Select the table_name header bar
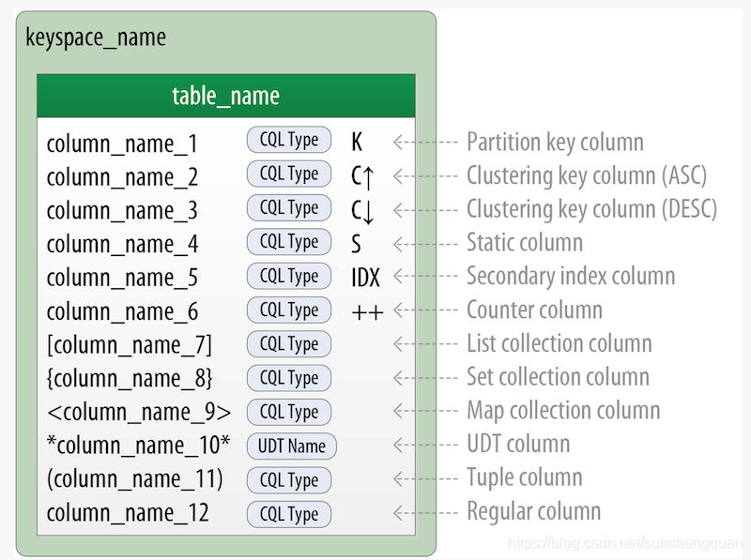This screenshot has height=560, width=751. pos(226,96)
